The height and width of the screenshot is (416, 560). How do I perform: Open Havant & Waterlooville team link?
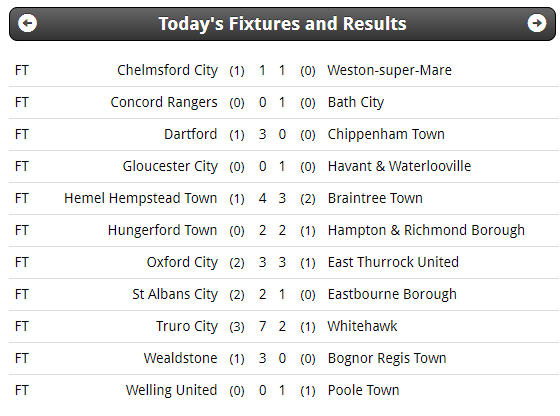tap(399, 166)
